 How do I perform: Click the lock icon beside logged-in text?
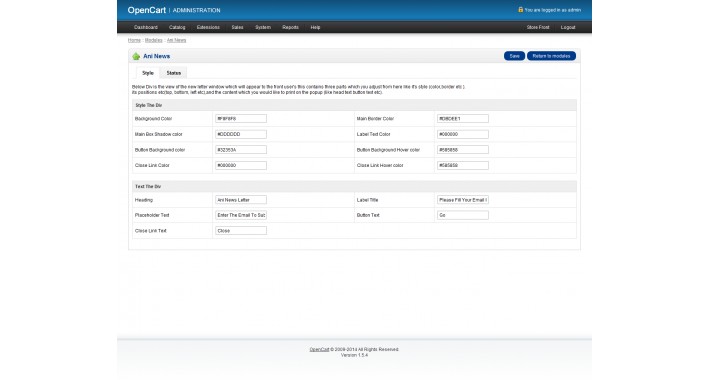(520, 10)
